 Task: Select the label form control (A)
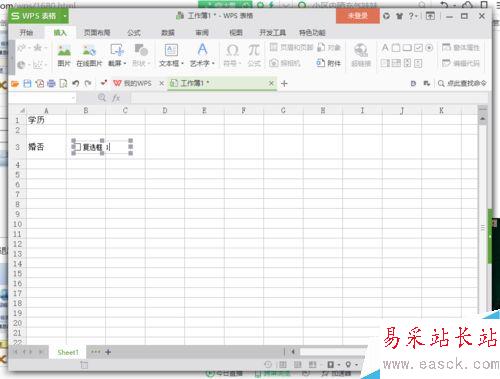385,48
